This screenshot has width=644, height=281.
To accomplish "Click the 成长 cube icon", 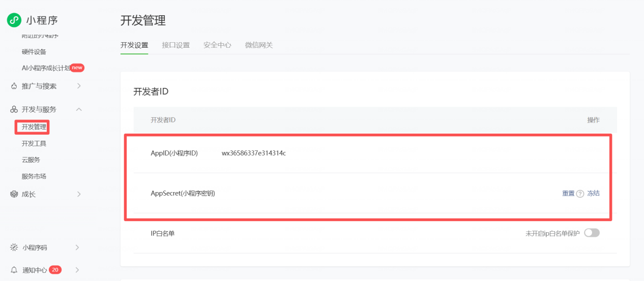I will click(14, 194).
